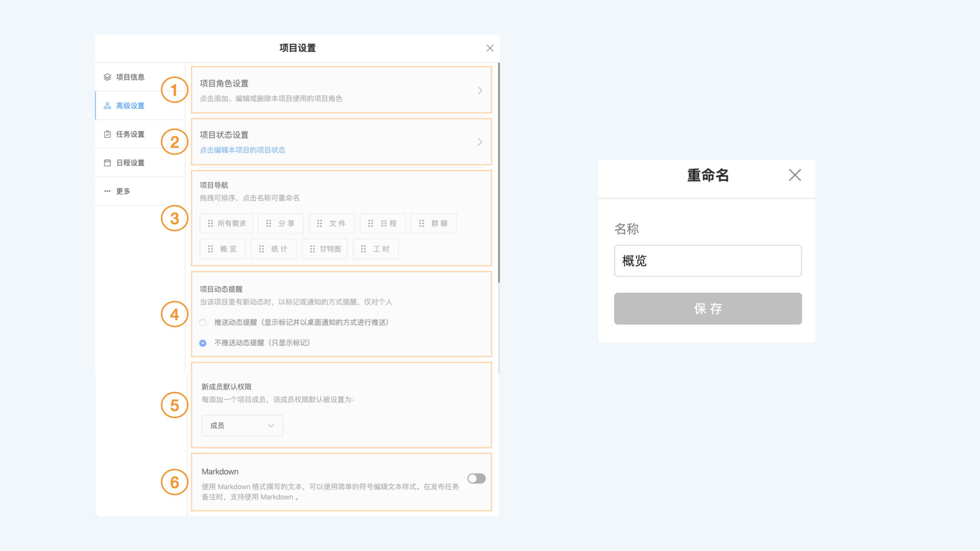Viewport: 980px width, 551px height.
Task: Close the 项目设置 dialog
Action: click(490, 48)
